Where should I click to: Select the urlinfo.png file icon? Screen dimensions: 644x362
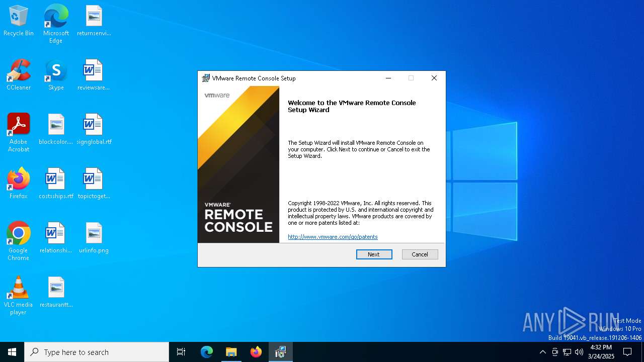(94, 238)
